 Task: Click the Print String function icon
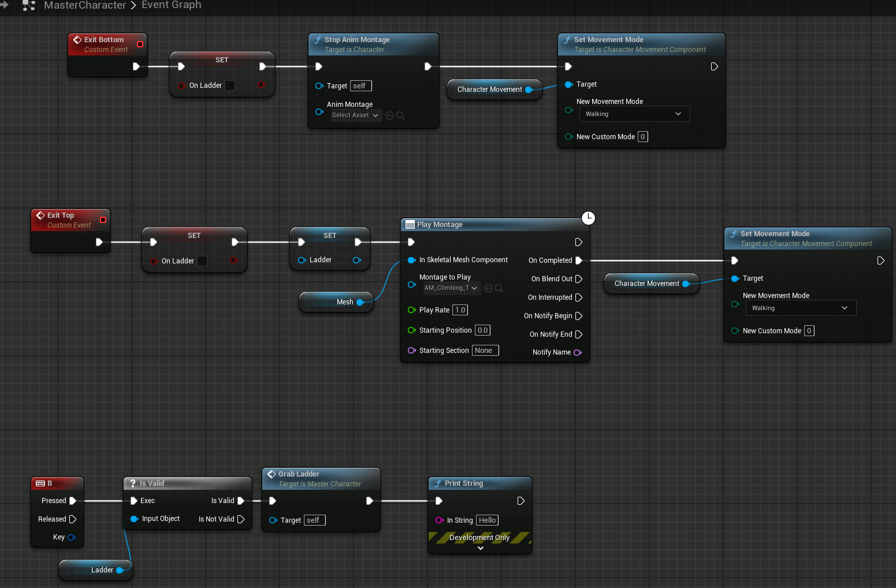[438, 483]
